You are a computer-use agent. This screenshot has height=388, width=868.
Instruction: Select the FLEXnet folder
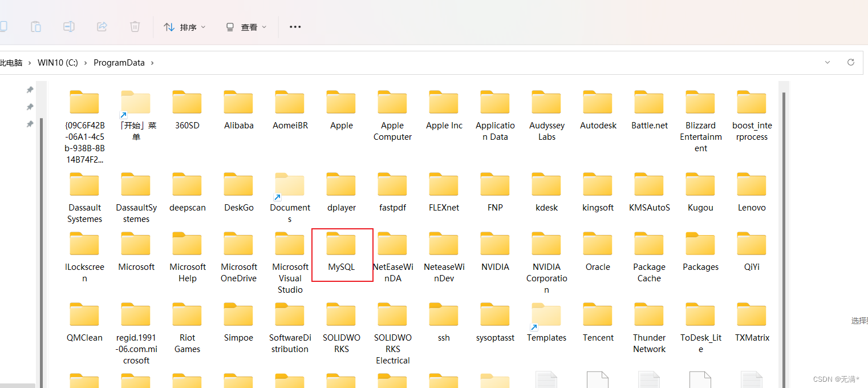444,192
